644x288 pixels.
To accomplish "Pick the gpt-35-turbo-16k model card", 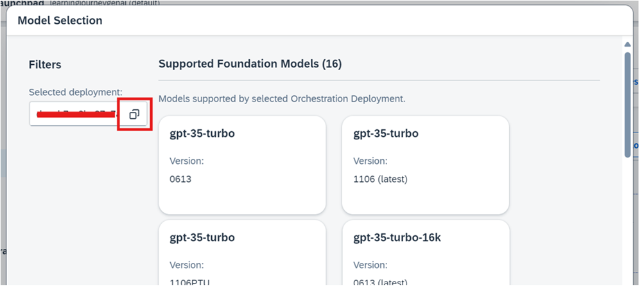I will click(x=426, y=253).
